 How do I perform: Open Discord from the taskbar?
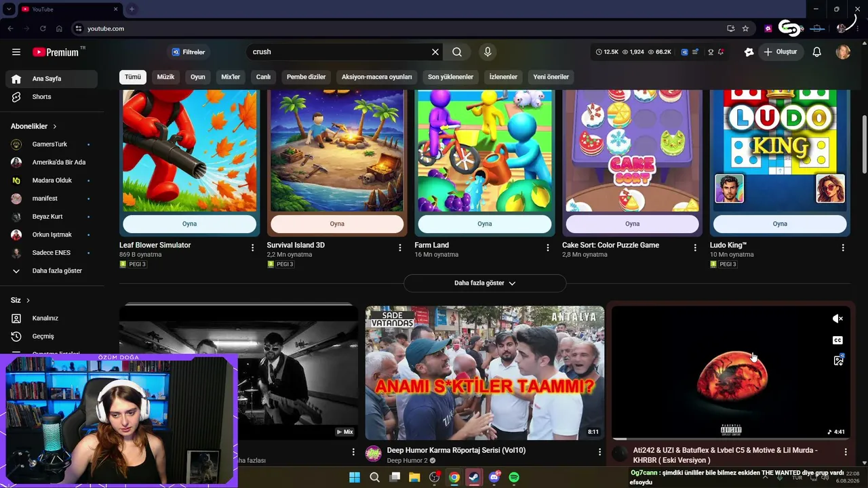point(494,477)
